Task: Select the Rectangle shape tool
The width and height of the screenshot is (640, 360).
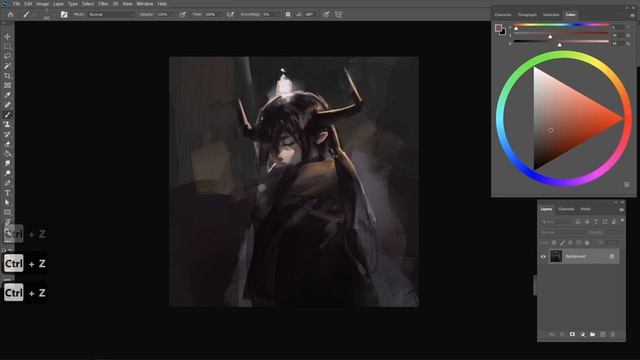Action: tap(7, 212)
